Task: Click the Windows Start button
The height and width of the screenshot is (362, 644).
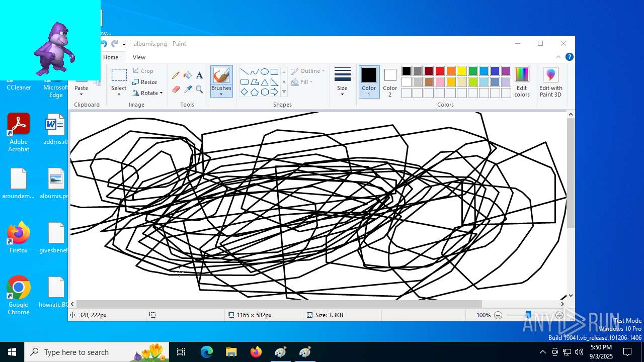Action: [12, 352]
